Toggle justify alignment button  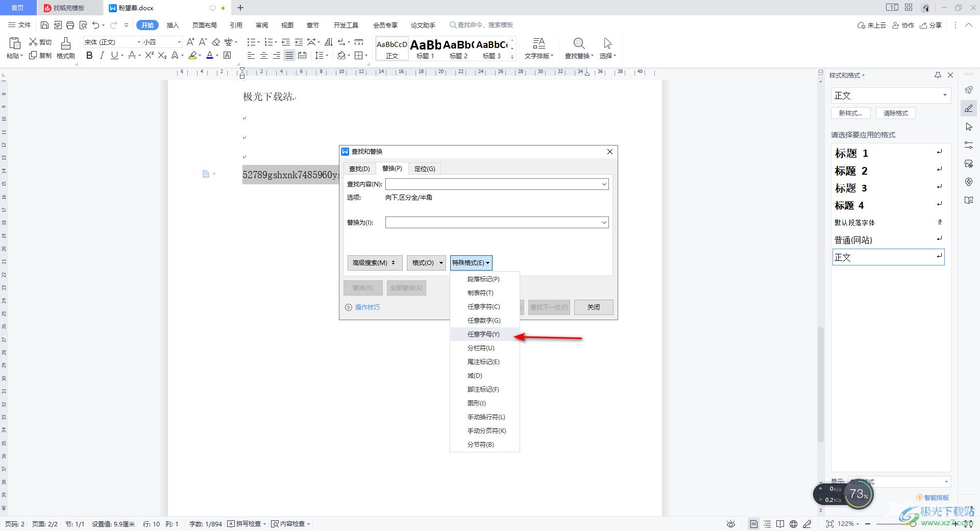[289, 55]
